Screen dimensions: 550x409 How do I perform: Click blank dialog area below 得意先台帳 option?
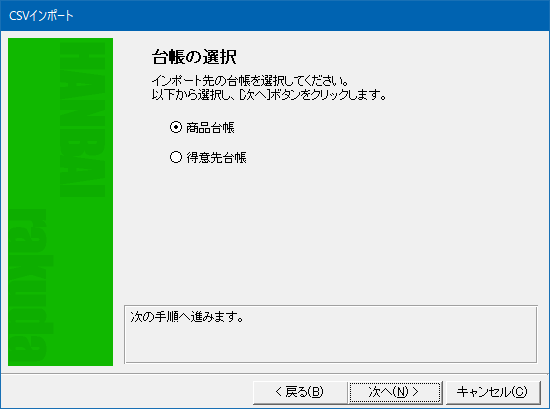click(330, 232)
